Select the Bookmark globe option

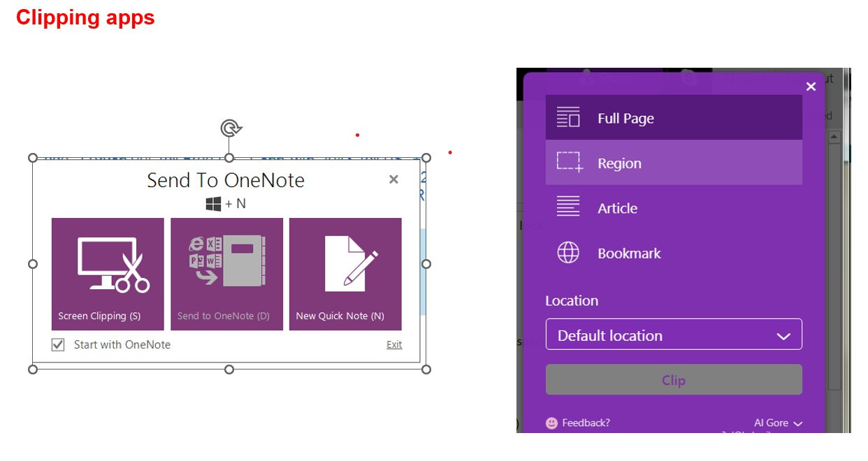673,254
